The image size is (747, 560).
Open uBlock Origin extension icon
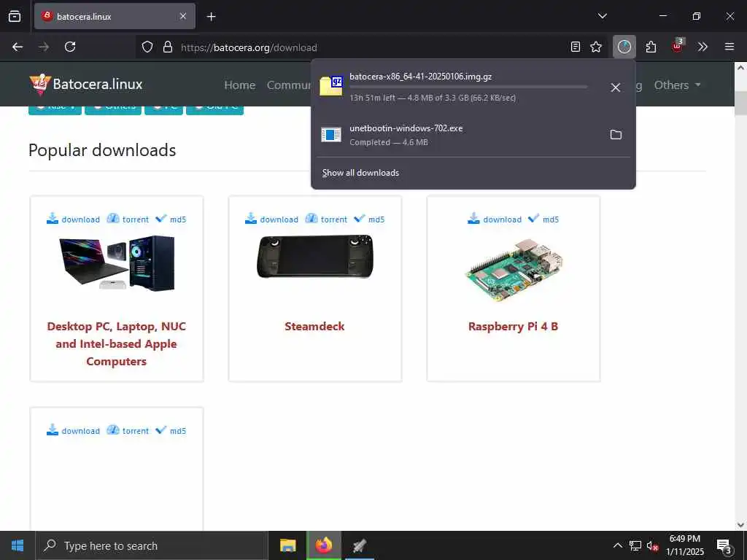[x=678, y=46]
